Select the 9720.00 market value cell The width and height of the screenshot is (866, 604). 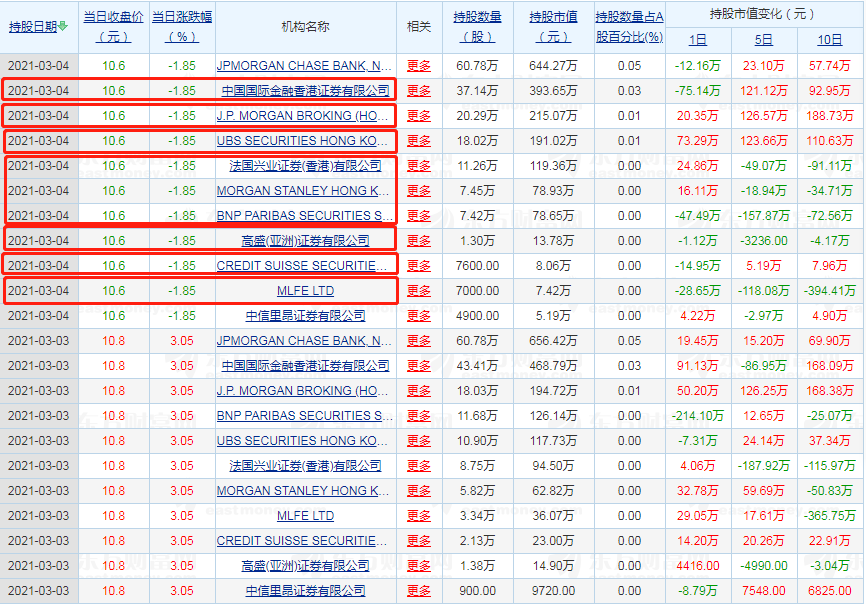(x=553, y=591)
